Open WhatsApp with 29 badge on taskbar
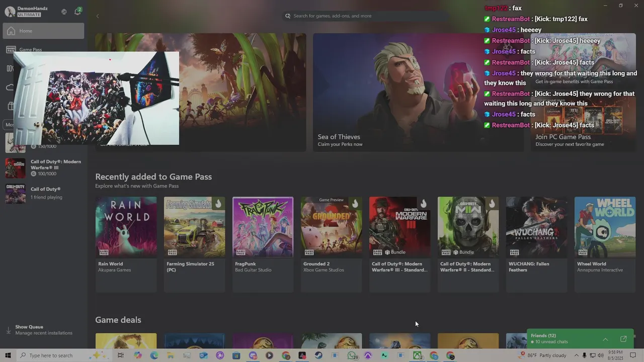The height and width of the screenshot is (362, 644). point(352,355)
